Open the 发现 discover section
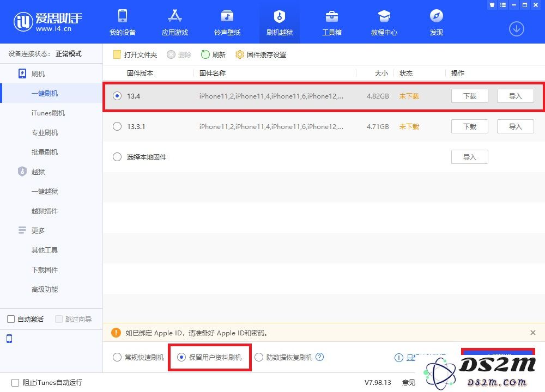 (x=436, y=22)
